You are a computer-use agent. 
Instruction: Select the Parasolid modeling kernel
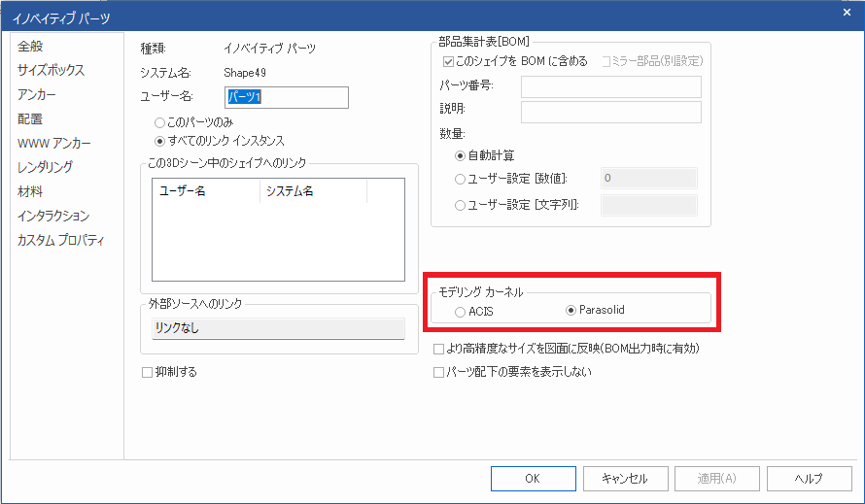[x=571, y=311]
